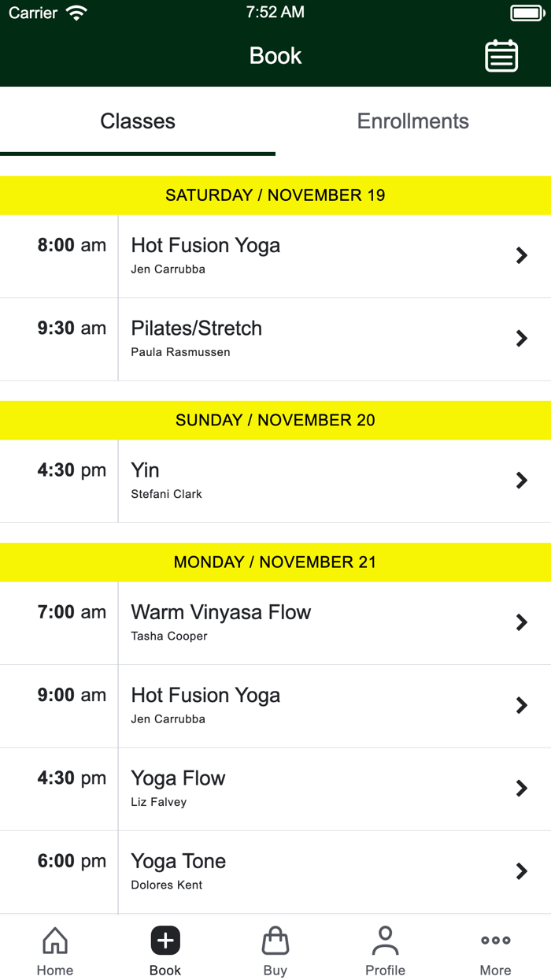Viewport: 551px width, 980px height.
Task: Expand the Warm Vinyasa Flow class chevron
Action: coord(521,622)
